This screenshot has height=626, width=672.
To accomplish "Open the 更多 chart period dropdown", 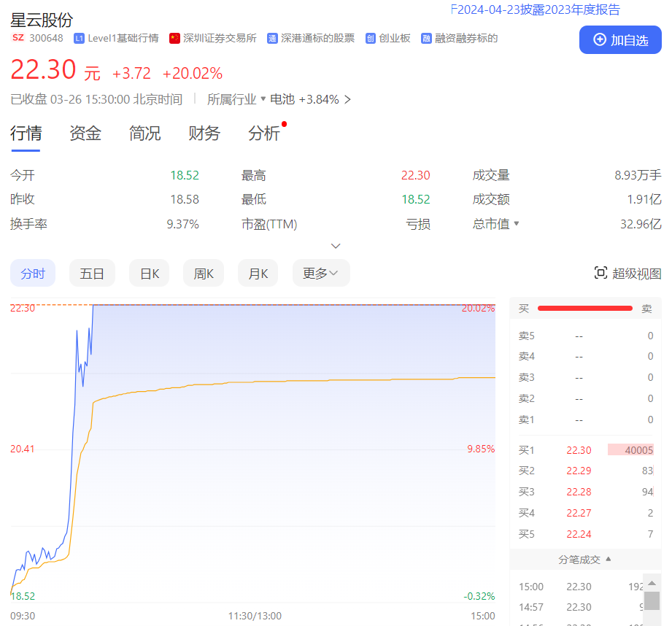I will [321, 273].
